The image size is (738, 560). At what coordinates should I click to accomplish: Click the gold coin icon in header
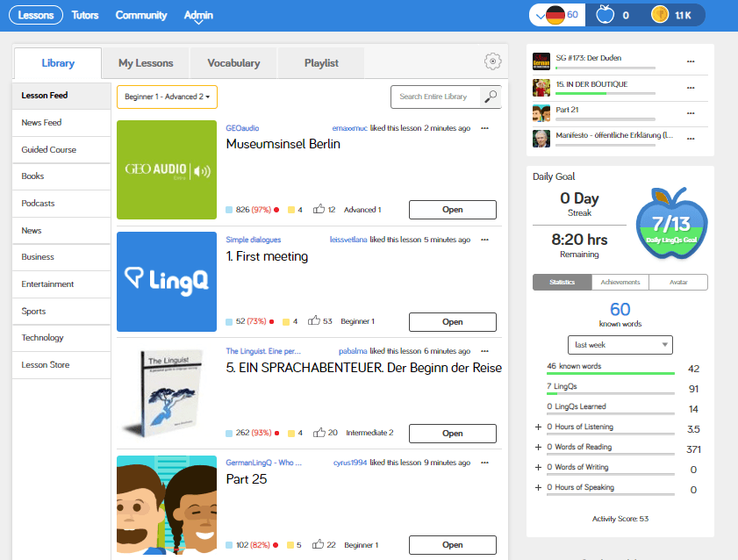click(659, 15)
